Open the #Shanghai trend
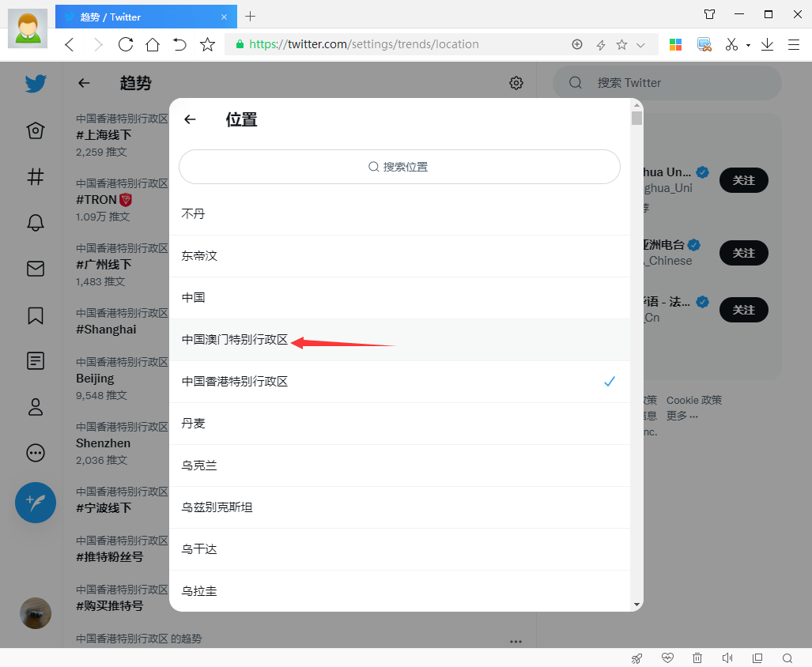812x667 pixels. 106,330
